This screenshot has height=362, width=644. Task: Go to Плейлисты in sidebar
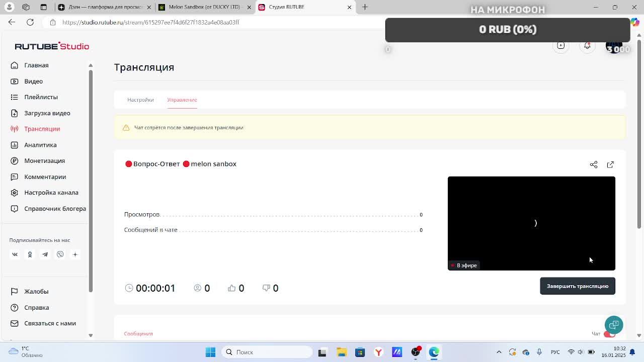41,97
